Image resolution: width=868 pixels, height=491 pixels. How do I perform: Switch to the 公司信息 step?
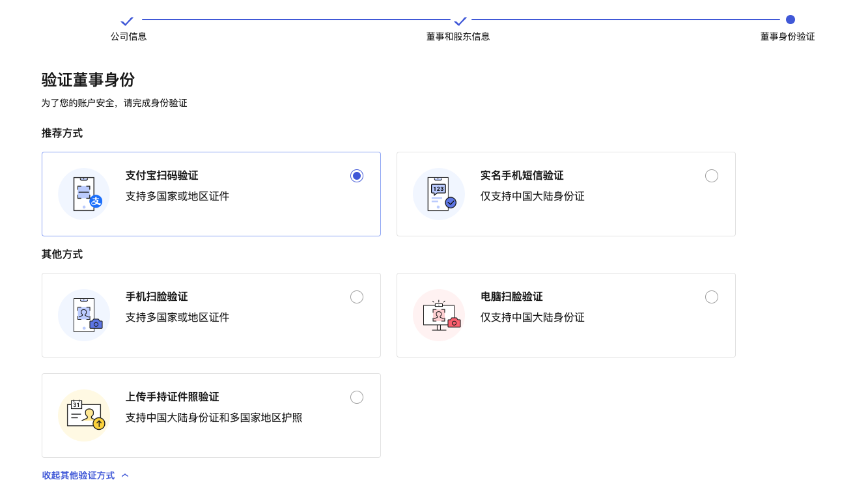coord(128,36)
